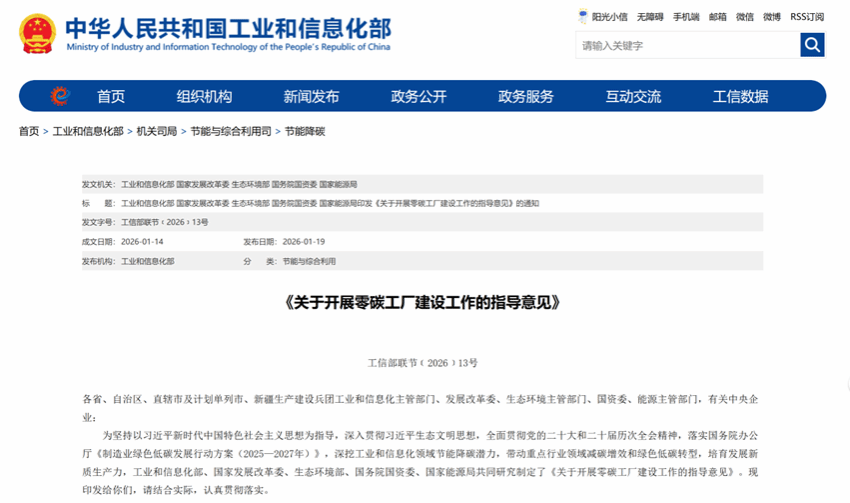The image size is (850, 503).
Task: Open the 微博 link in top bar
Action: [772, 17]
